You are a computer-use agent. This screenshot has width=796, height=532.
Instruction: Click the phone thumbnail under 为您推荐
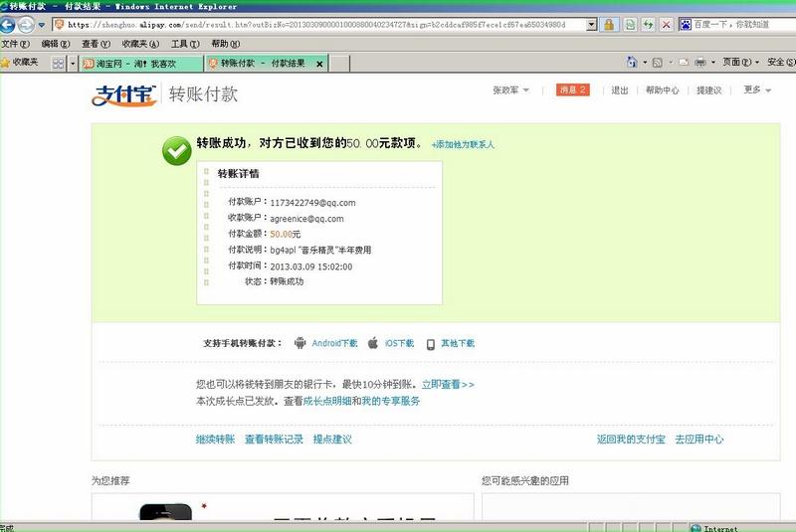(x=165, y=512)
